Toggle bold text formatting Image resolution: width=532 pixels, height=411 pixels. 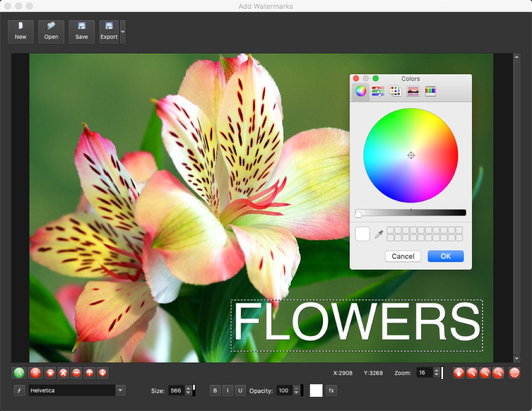tap(215, 391)
